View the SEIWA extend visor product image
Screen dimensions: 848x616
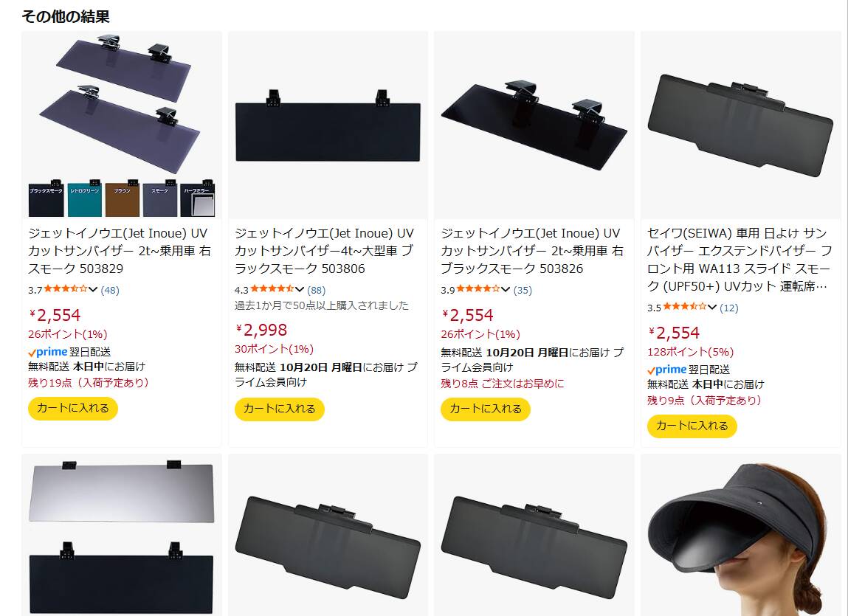(x=740, y=125)
